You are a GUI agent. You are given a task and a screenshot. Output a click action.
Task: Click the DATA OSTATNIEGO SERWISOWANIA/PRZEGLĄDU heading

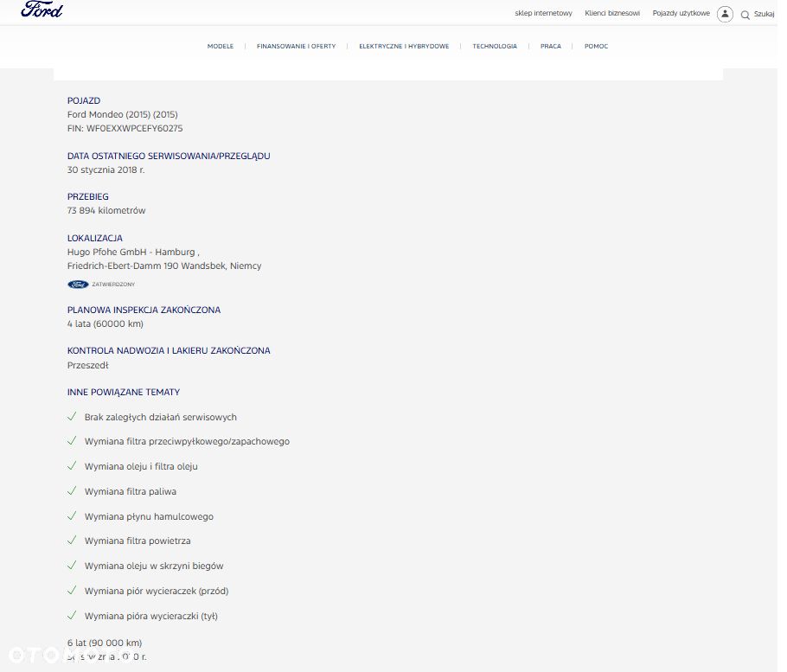tap(169, 156)
